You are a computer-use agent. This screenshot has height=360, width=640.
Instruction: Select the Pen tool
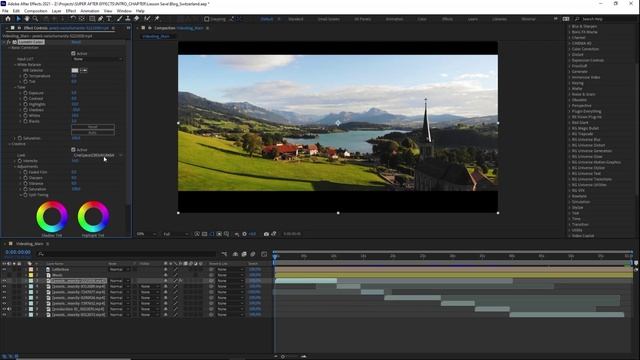tap(100, 19)
